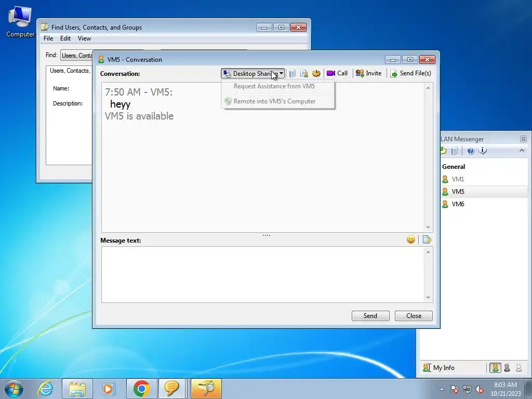The width and height of the screenshot is (532, 399).
Task: Close the LAN Messenger panel with X box
Action: pos(523,139)
